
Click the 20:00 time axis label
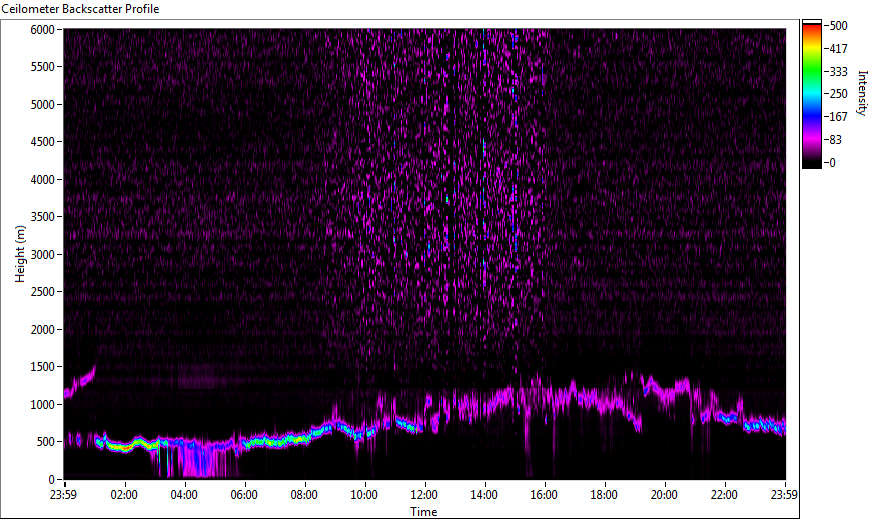(x=665, y=495)
